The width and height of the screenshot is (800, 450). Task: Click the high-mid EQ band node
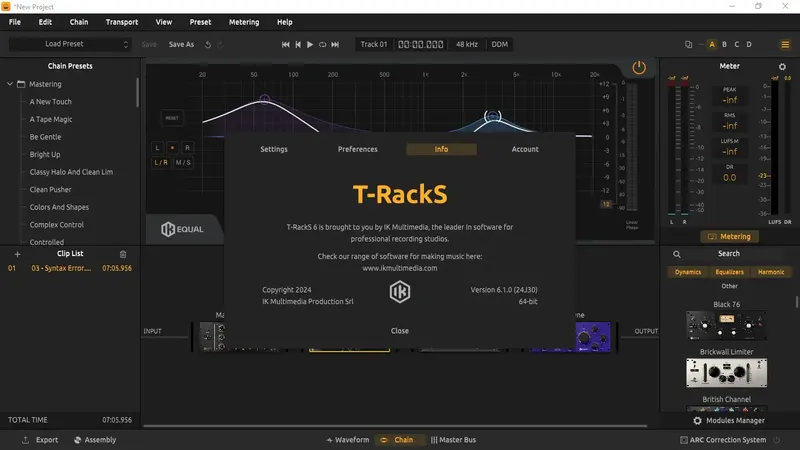[x=492, y=117]
